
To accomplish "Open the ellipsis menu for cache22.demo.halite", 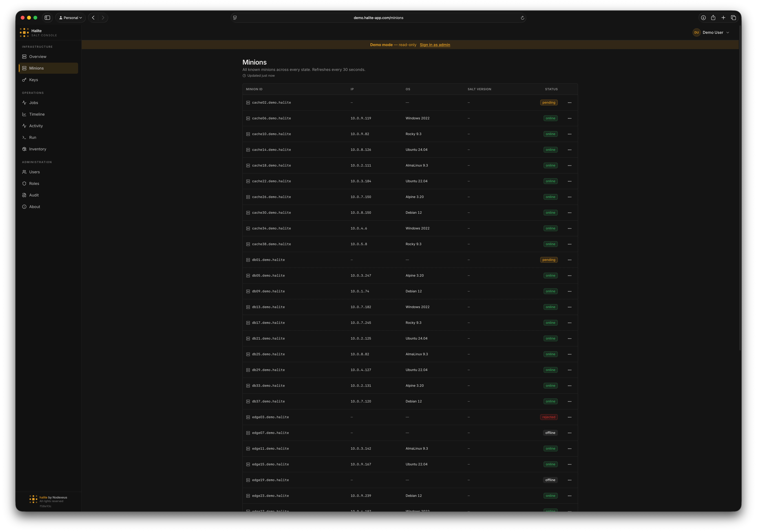I will pyautogui.click(x=569, y=181).
